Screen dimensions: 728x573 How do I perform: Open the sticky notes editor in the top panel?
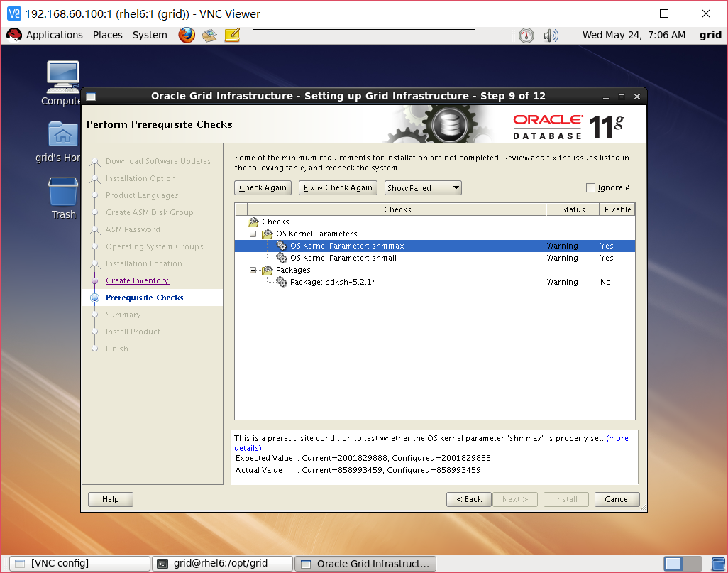[231, 34]
